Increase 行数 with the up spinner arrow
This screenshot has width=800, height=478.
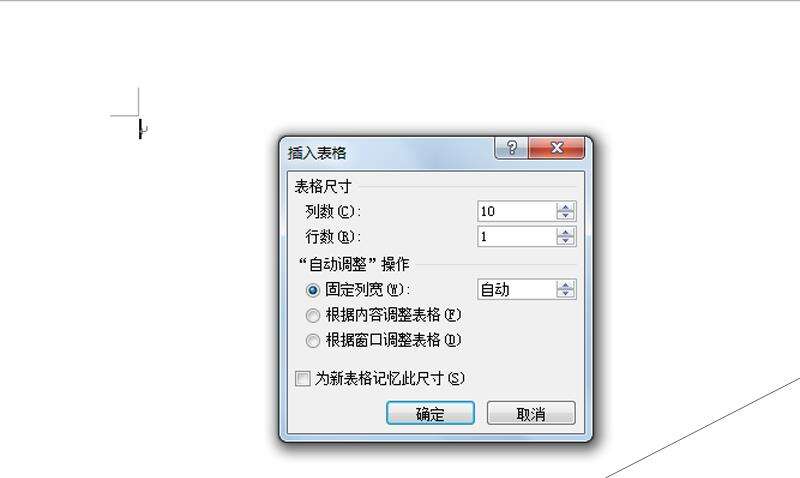coord(565,232)
